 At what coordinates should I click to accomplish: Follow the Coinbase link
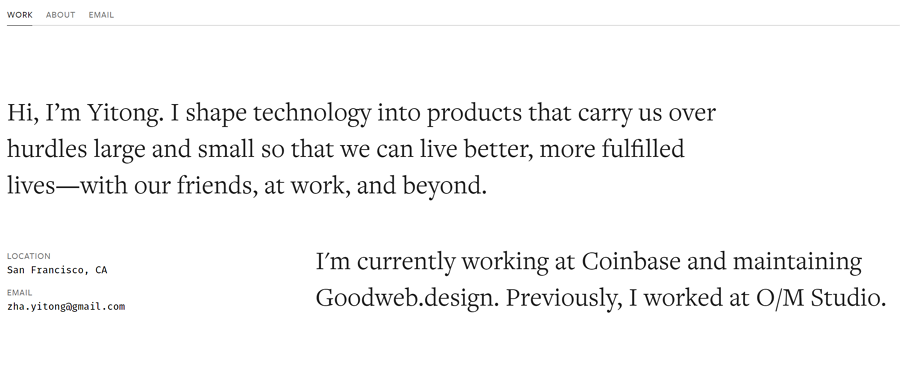[x=631, y=261]
